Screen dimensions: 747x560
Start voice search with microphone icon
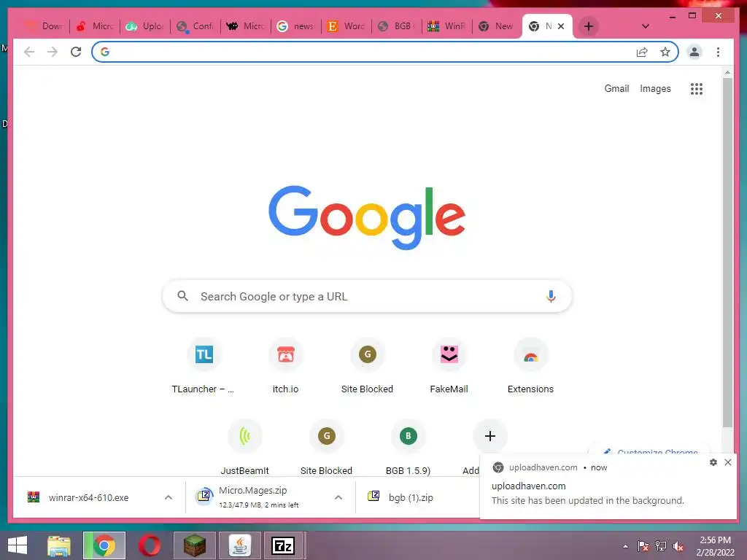[x=551, y=296]
